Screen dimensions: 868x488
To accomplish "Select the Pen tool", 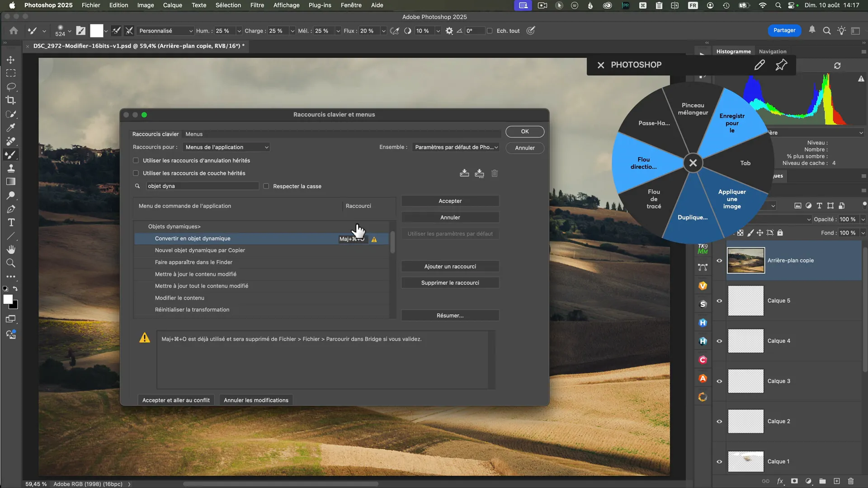I will click(x=11, y=209).
